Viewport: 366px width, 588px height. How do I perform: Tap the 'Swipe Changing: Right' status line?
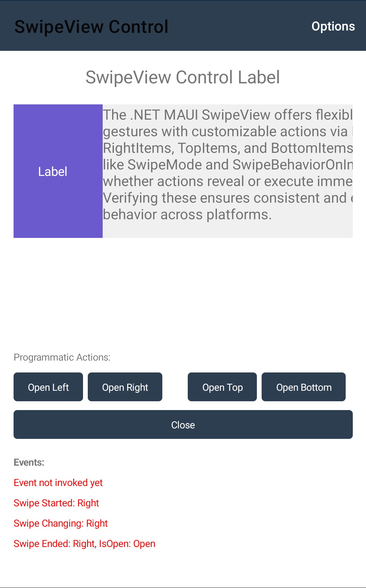61,523
